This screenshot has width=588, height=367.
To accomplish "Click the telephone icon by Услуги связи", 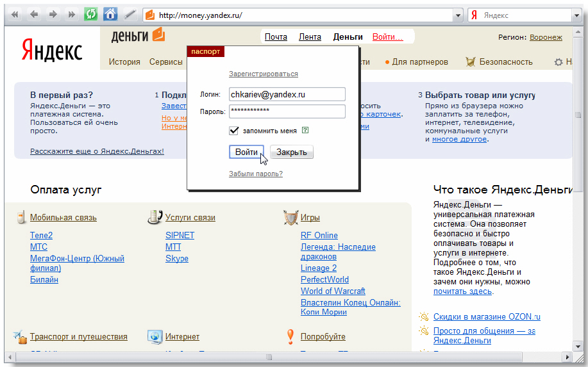I will (155, 217).
